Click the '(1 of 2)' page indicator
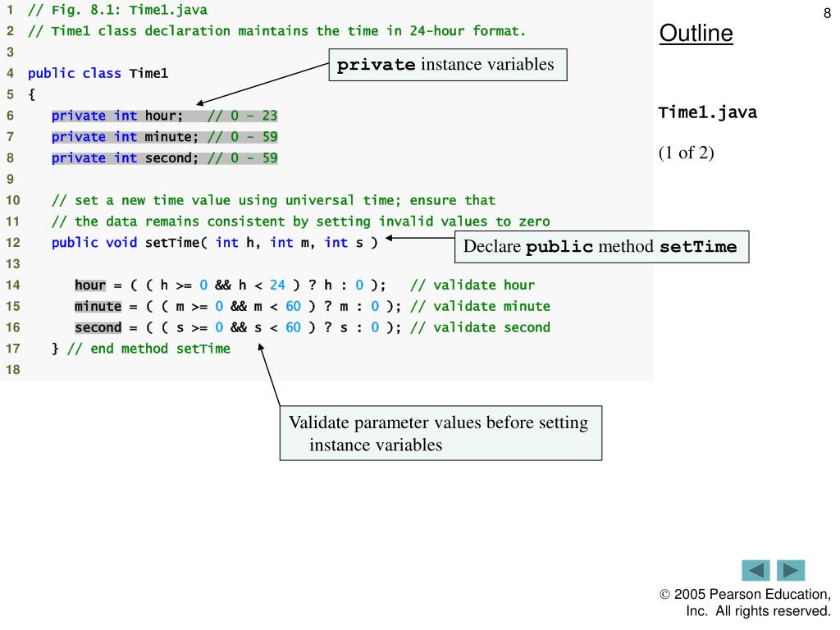This screenshot has width=840, height=630. coord(687,153)
